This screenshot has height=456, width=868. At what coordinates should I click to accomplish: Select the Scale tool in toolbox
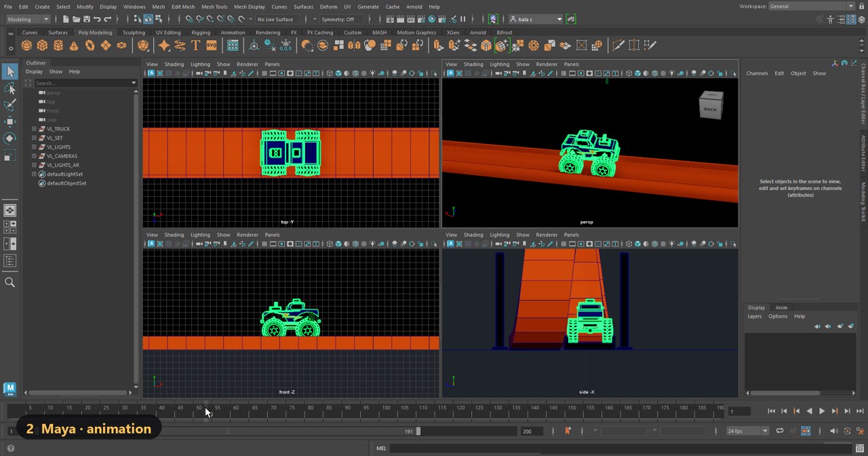(x=9, y=156)
